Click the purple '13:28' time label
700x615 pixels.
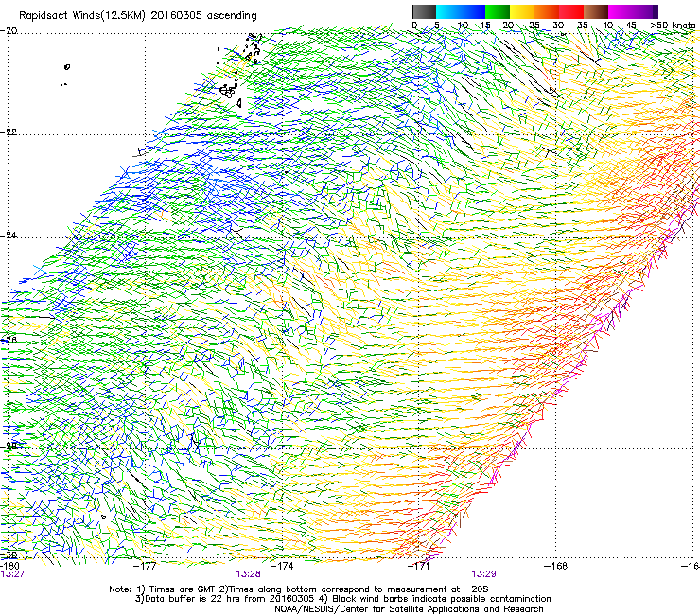(x=248, y=574)
